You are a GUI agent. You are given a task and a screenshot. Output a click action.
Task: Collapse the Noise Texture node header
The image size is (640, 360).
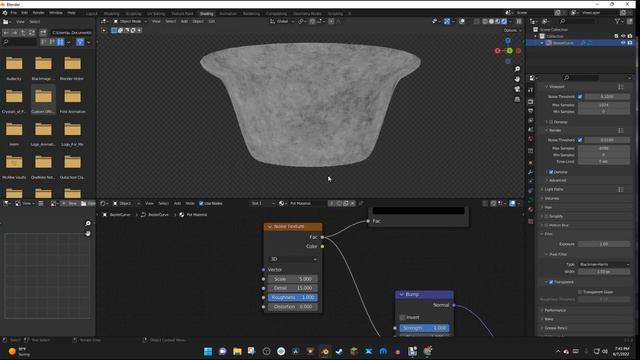pos(270,227)
